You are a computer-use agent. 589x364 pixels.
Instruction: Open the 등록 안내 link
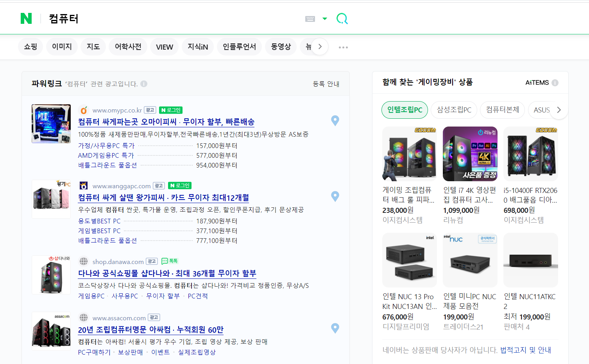[x=326, y=84]
